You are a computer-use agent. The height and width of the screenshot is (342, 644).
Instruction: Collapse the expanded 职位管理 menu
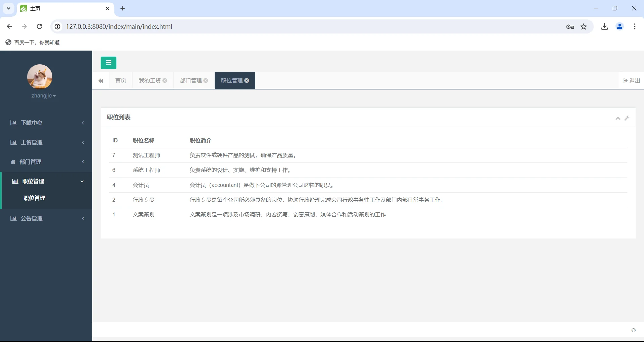coord(82,181)
